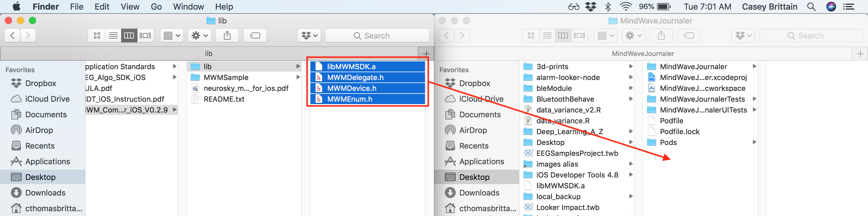
Task: Open Spotlight search magnifier in menu bar
Action: tap(811, 7)
